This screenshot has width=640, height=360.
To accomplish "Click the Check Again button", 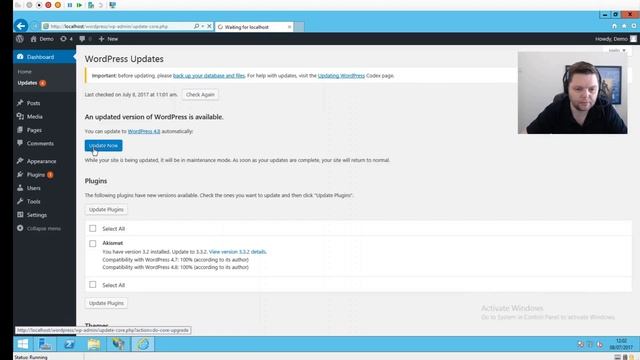I will pos(200,95).
